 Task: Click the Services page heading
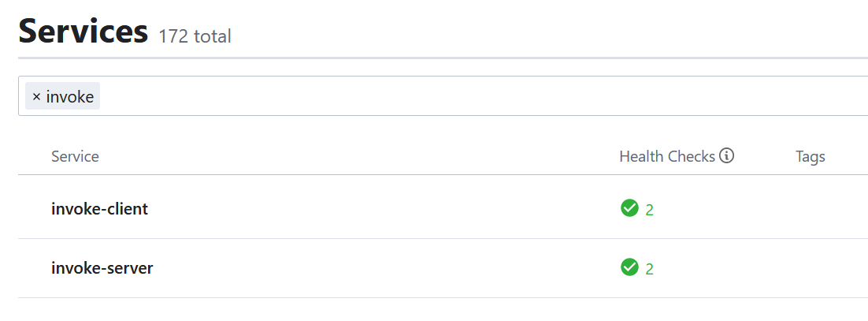click(x=83, y=32)
